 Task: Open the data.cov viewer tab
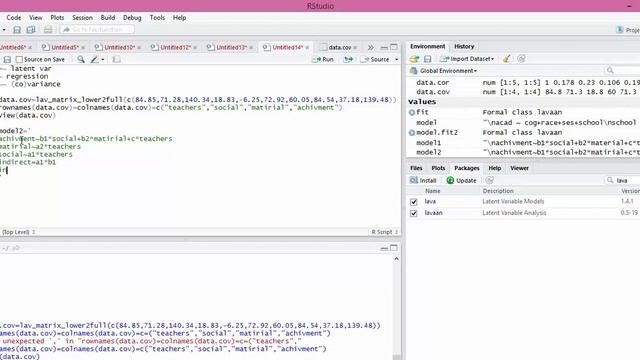[x=339, y=48]
